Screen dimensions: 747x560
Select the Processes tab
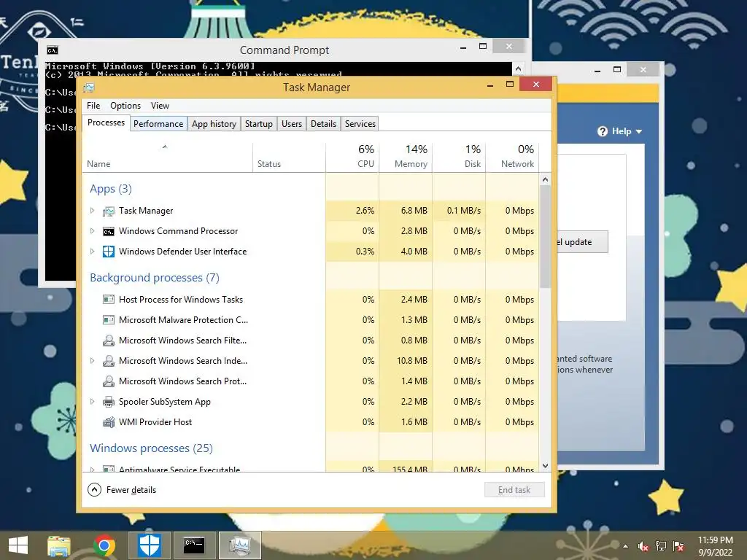click(106, 122)
